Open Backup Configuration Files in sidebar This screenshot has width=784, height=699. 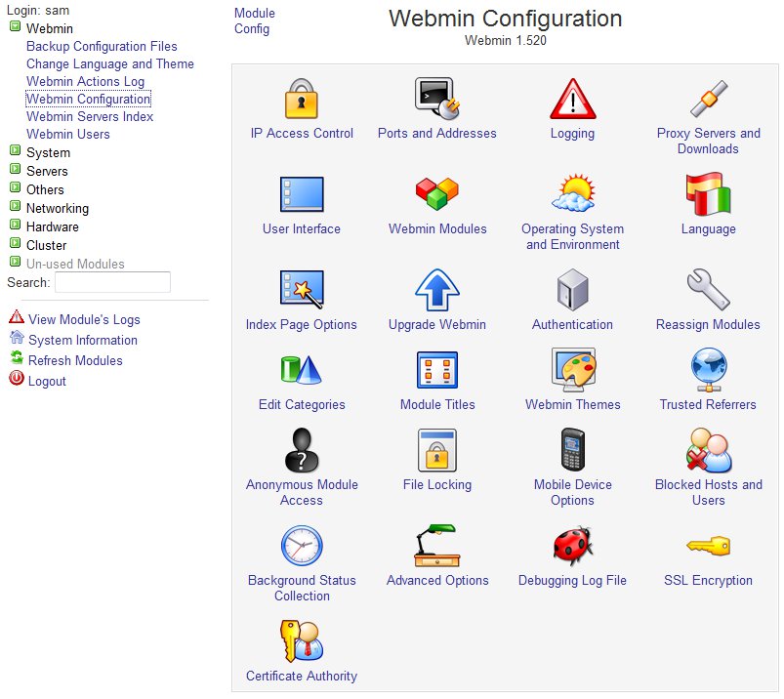102,46
